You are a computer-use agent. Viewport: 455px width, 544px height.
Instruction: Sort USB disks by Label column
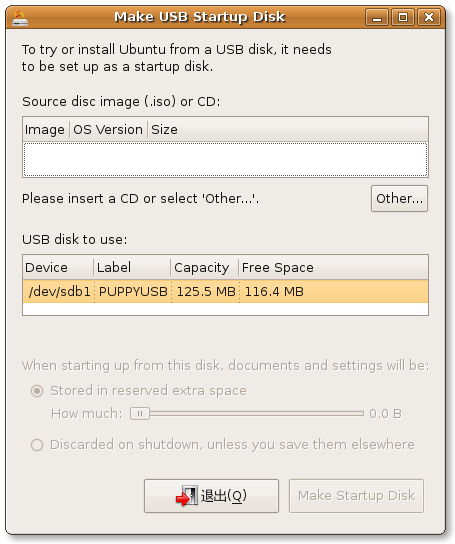pos(132,267)
